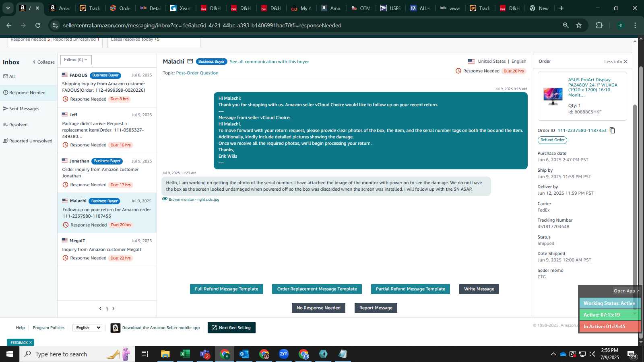The width and height of the screenshot is (644, 362).
Task: Go to previous page of inbox list
Action: (100, 309)
